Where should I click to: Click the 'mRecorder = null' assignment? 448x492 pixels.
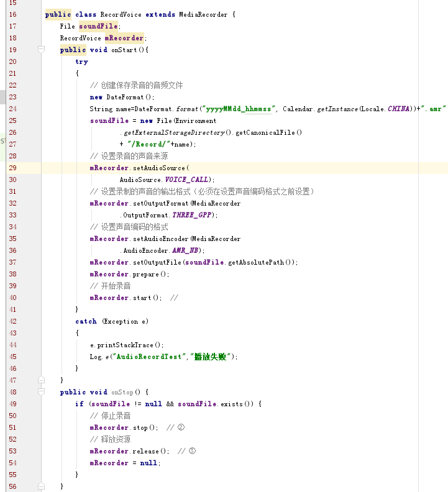[125, 463]
